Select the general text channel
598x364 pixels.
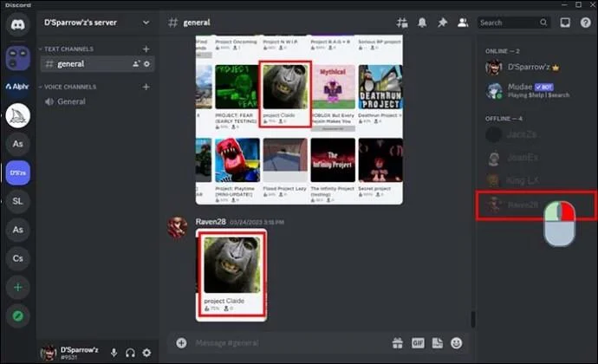[97, 64]
